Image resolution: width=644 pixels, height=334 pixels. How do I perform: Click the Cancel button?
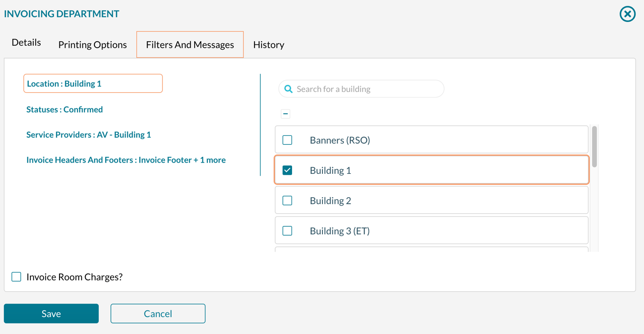(x=158, y=313)
